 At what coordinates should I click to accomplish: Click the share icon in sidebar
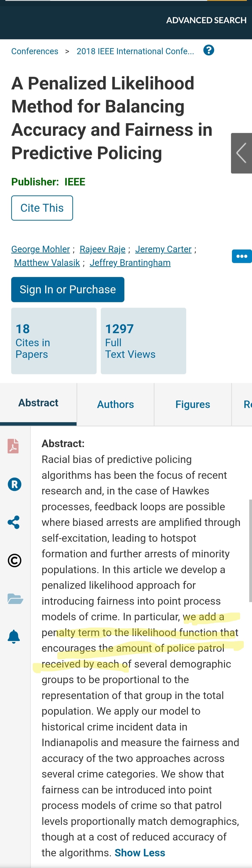(14, 522)
